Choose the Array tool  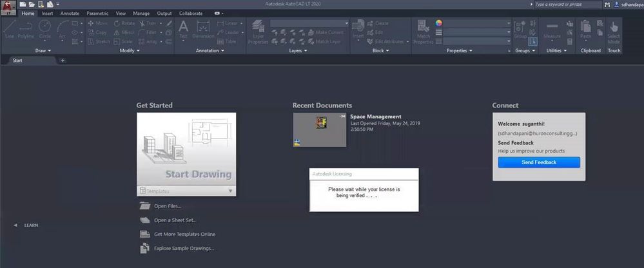coord(148,41)
